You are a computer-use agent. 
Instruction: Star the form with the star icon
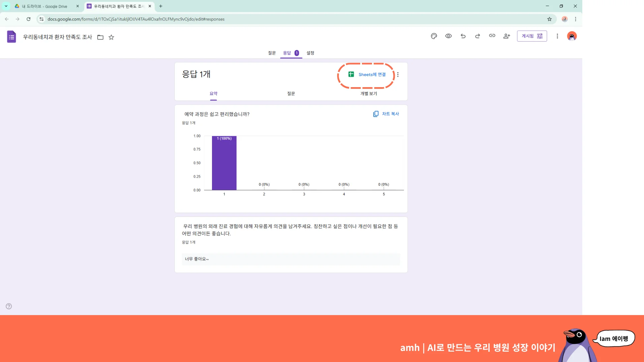[x=111, y=37]
